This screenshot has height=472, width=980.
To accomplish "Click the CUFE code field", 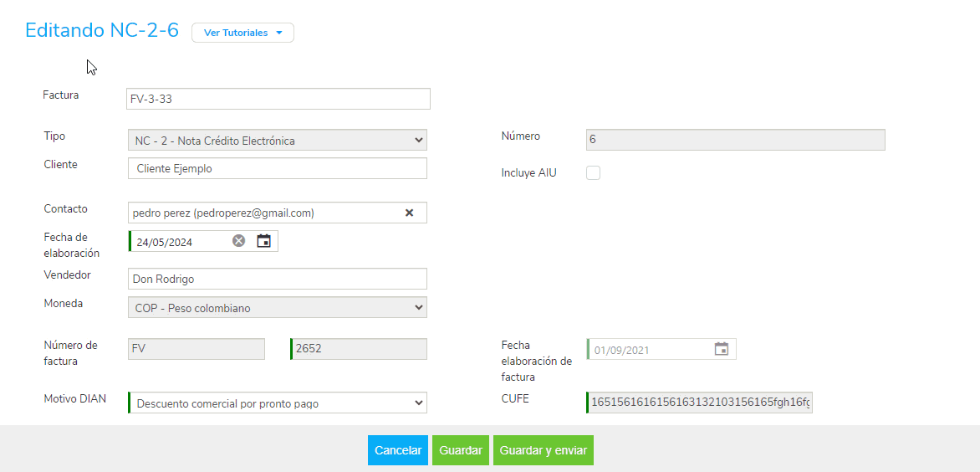I will tap(700, 403).
